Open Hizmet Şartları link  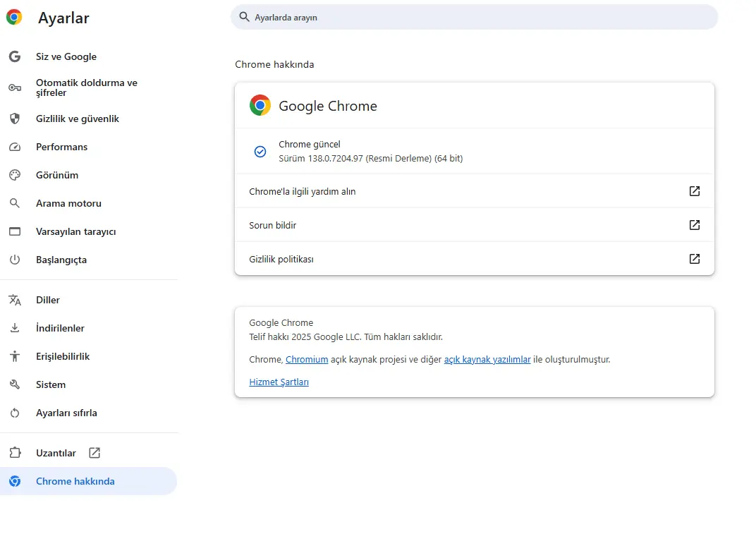(x=279, y=382)
